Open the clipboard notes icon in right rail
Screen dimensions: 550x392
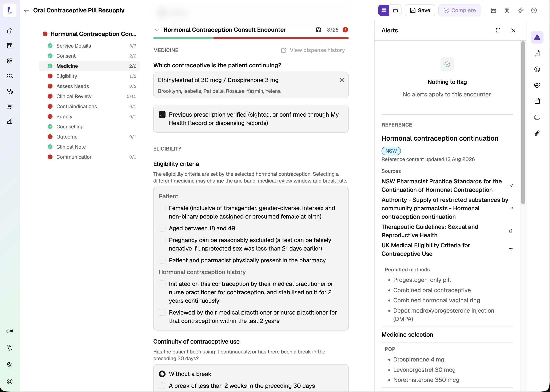pyautogui.click(x=537, y=53)
